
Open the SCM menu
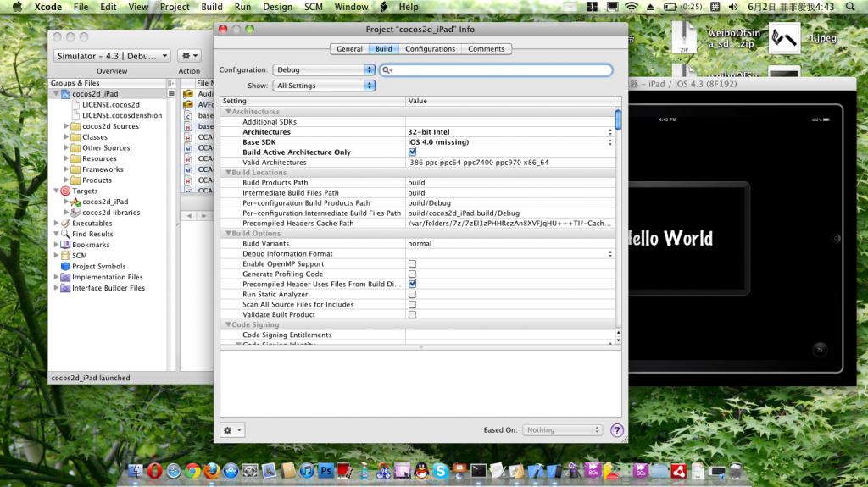pyautogui.click(x=314, y=7)
